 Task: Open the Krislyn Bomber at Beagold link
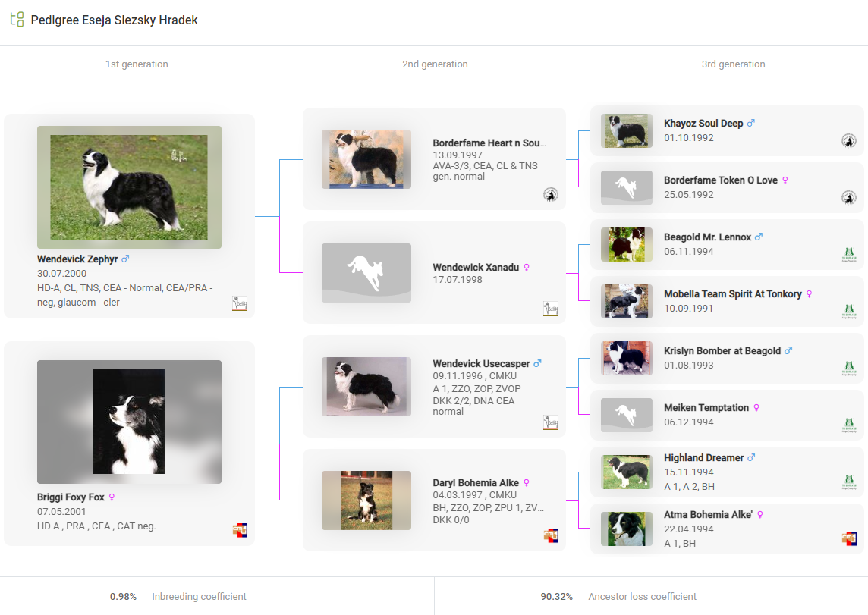(722, 351)
